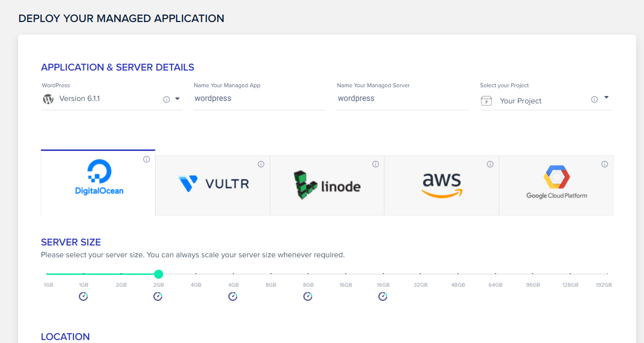Image resolution: width=644 pixels, height=343 pixels.
Task: Select the Google Cloud Platform provider tab
Action: 556,185
